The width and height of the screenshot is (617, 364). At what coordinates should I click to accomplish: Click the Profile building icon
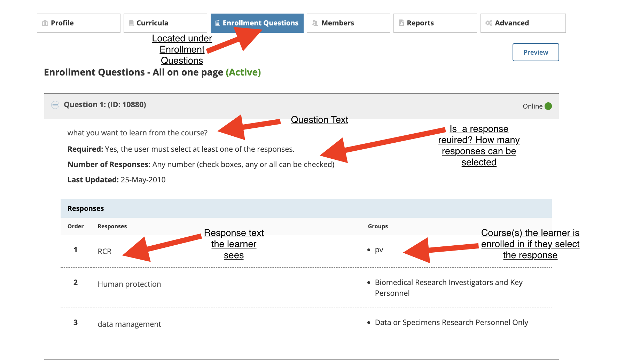tap(45, 23)
